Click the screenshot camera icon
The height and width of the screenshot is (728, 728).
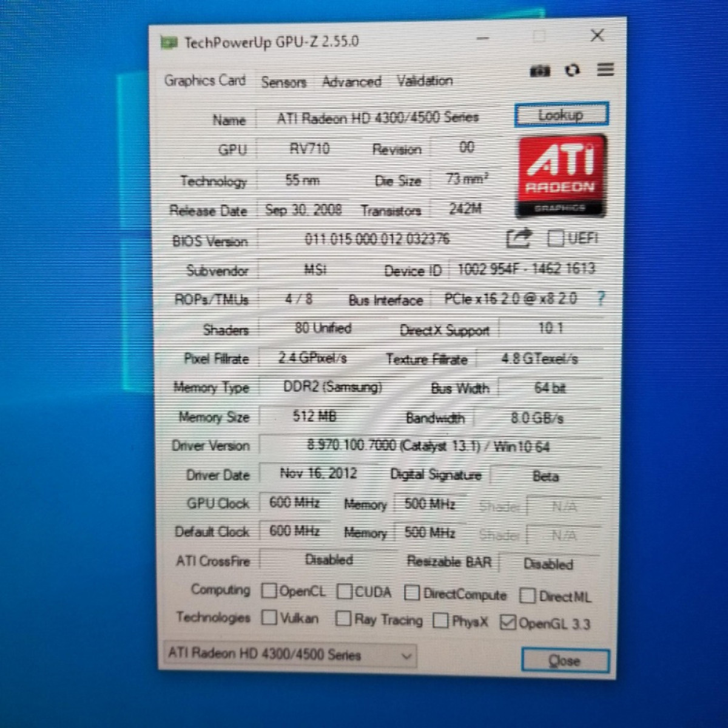(x=540, y=71)
